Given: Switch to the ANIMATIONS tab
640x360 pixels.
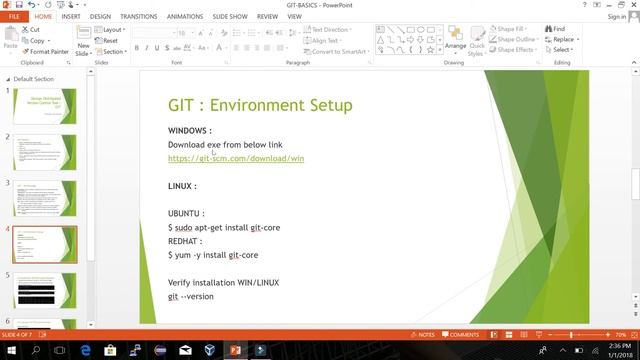Looking at the screenshot, I should (x=185, y=16).
